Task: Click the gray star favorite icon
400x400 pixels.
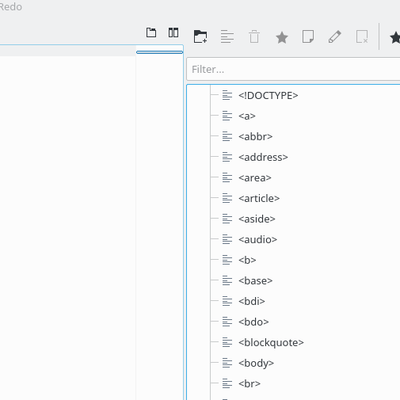Action: coord(282,37)
